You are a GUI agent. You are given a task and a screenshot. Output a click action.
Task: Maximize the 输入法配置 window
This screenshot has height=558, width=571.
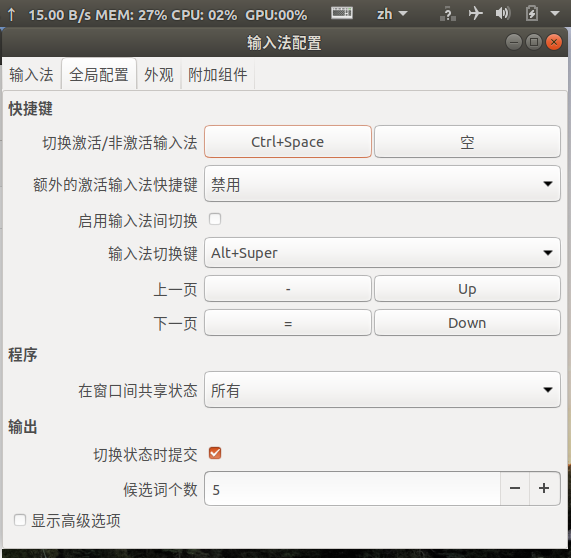(x=534, y=43)
